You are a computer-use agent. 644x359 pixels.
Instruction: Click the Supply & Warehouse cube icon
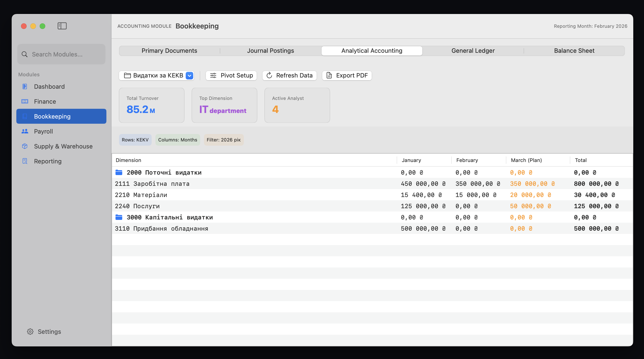pyautogui.click(x=25, y=146)
